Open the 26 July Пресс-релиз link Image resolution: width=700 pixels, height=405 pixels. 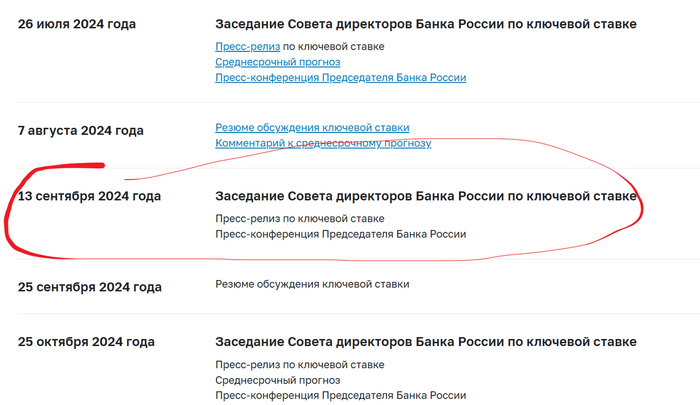click(x=247, y=46)
